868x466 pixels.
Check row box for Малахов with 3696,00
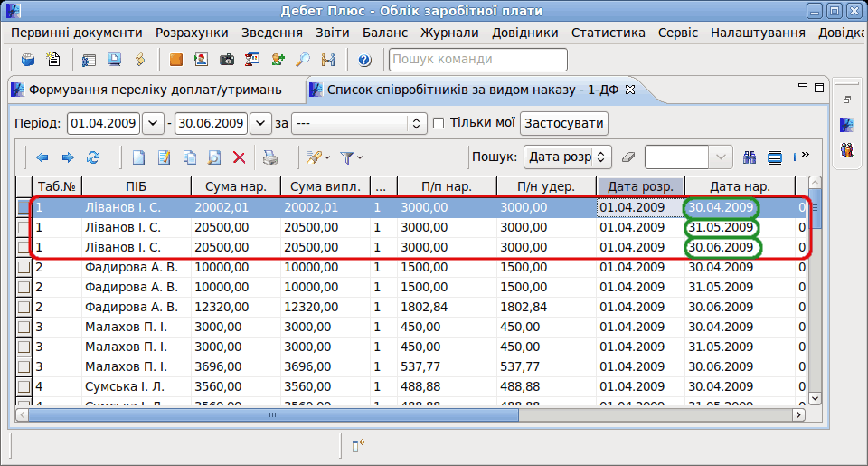click(24, 367)
